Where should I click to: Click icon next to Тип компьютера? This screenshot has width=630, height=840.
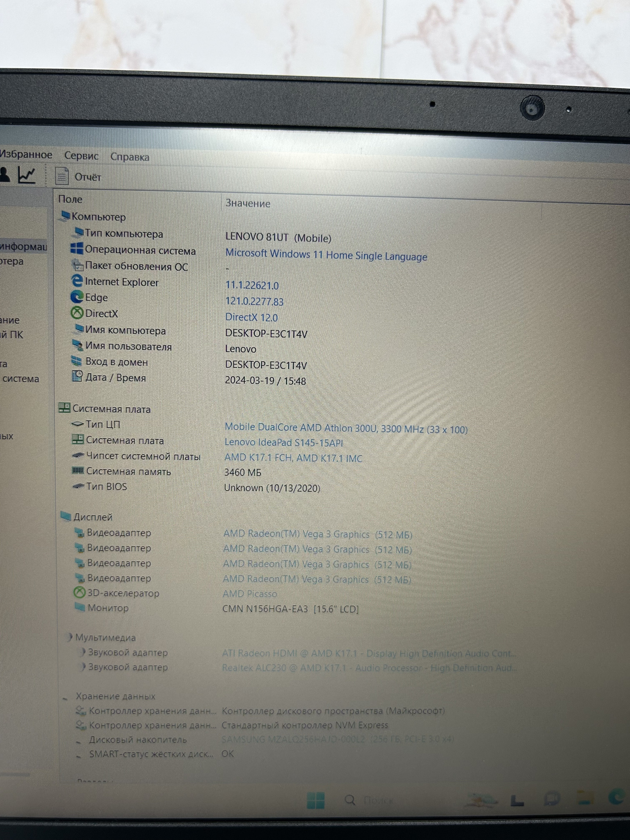78,233
